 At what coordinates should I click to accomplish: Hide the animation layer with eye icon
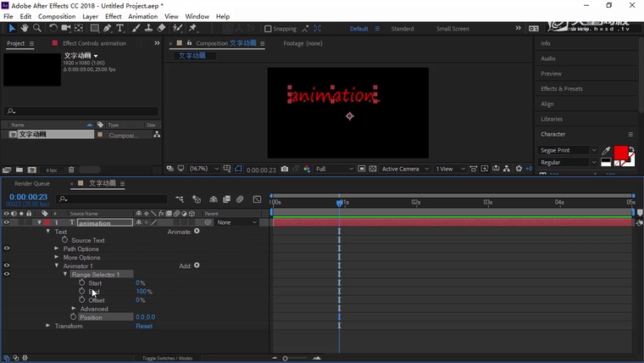[x=7, y=223]
